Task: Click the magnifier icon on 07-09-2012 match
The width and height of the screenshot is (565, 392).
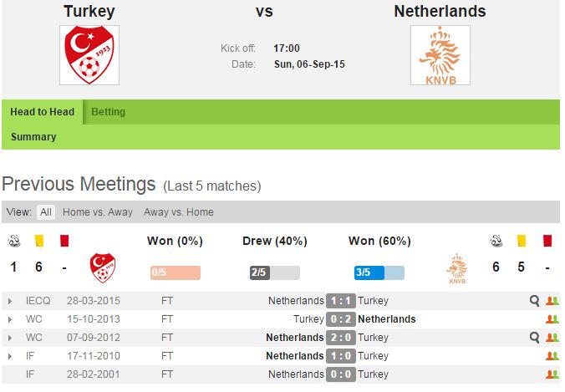Action: (x=535, y=338)
